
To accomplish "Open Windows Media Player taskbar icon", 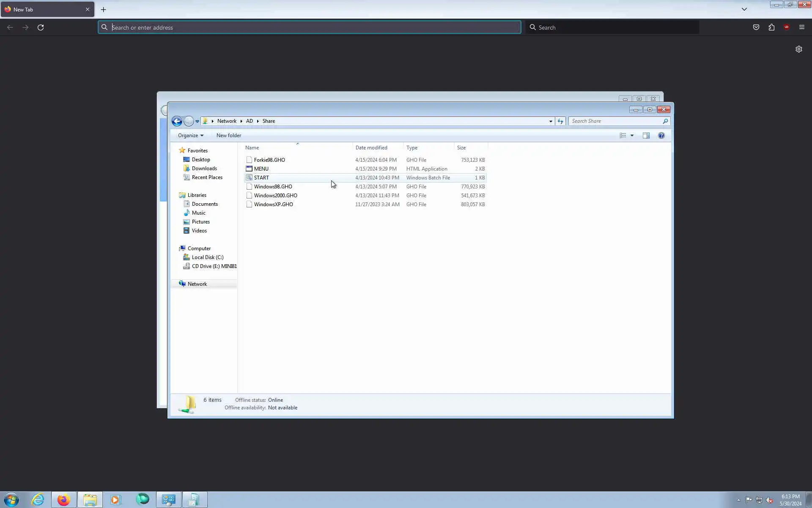I will (x=115, y=500).
